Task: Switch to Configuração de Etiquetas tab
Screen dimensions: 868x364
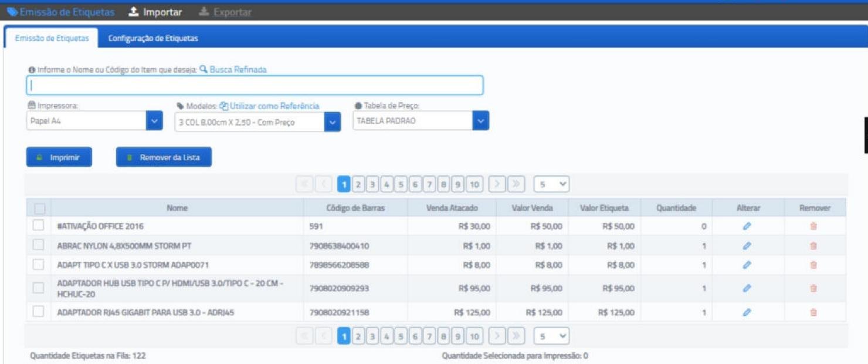Action: 153,38
